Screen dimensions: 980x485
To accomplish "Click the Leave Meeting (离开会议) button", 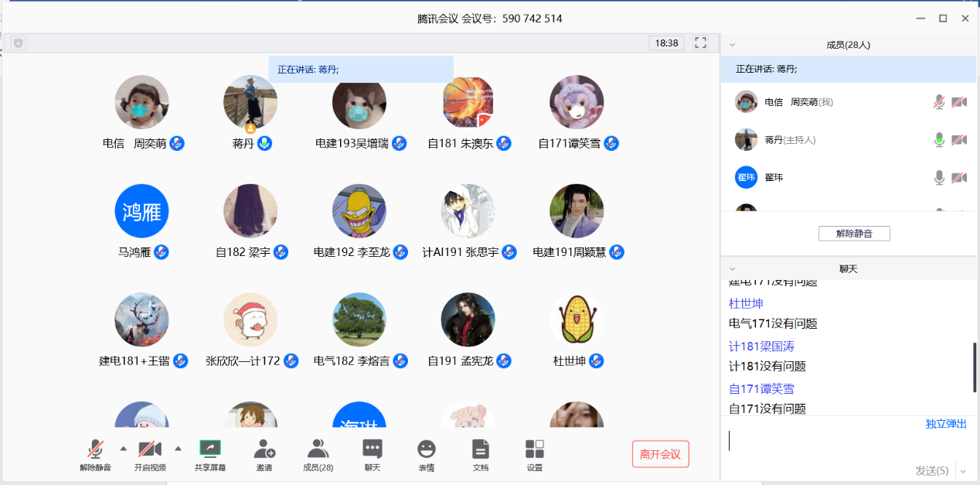I will click(x=660, y=454).
